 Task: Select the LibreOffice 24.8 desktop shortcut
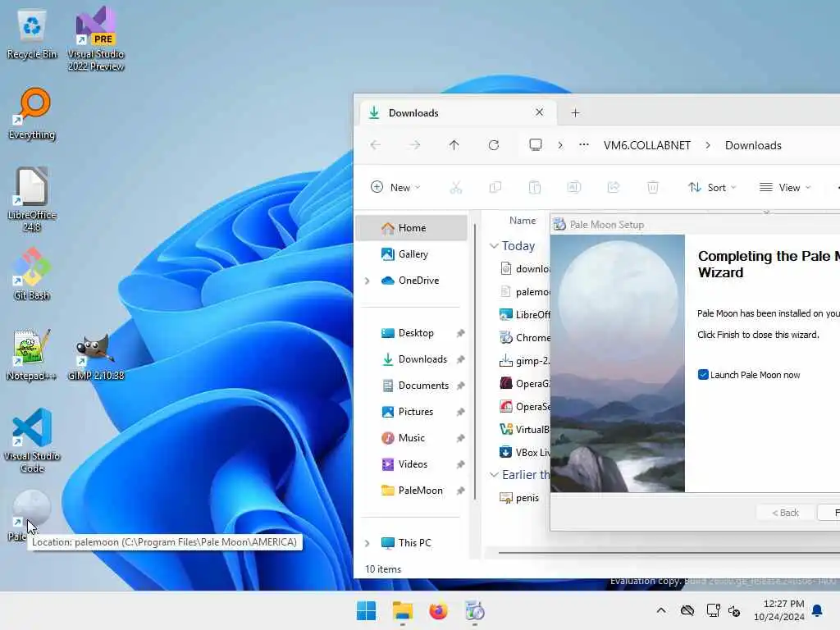tap(32, 199)
